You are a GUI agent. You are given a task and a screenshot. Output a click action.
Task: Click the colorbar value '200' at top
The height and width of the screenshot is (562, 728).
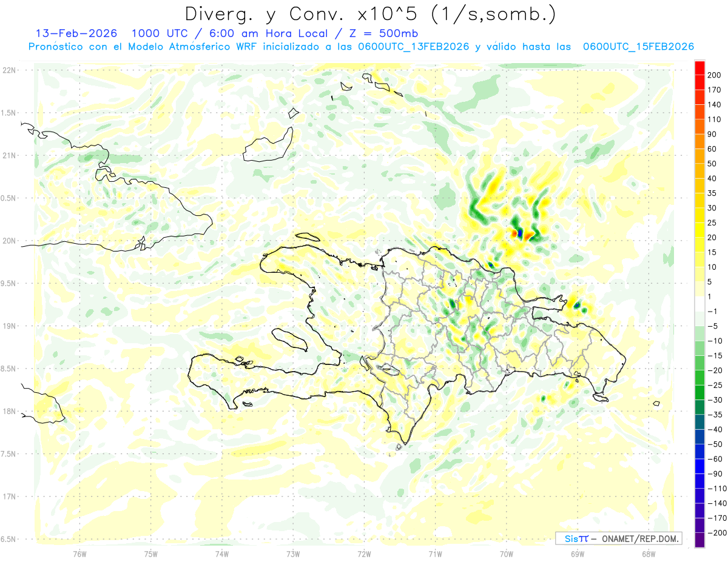point(715,75)
